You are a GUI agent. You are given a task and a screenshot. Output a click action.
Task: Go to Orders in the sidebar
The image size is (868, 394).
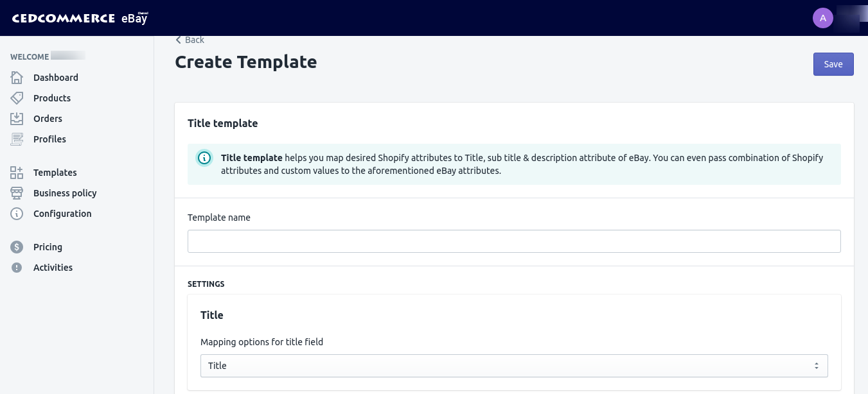coord(48,119)
